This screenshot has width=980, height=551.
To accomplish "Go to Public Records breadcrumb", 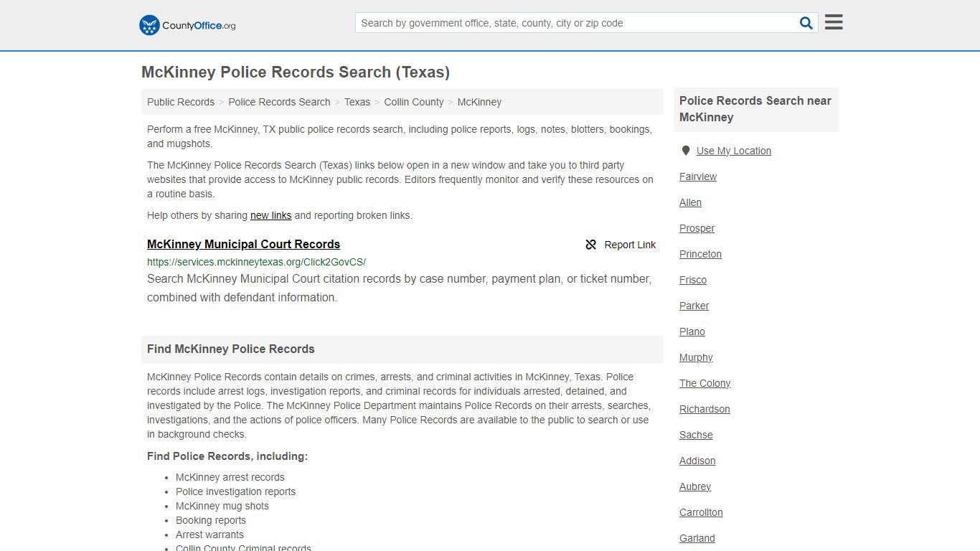I will coord(181,102).
